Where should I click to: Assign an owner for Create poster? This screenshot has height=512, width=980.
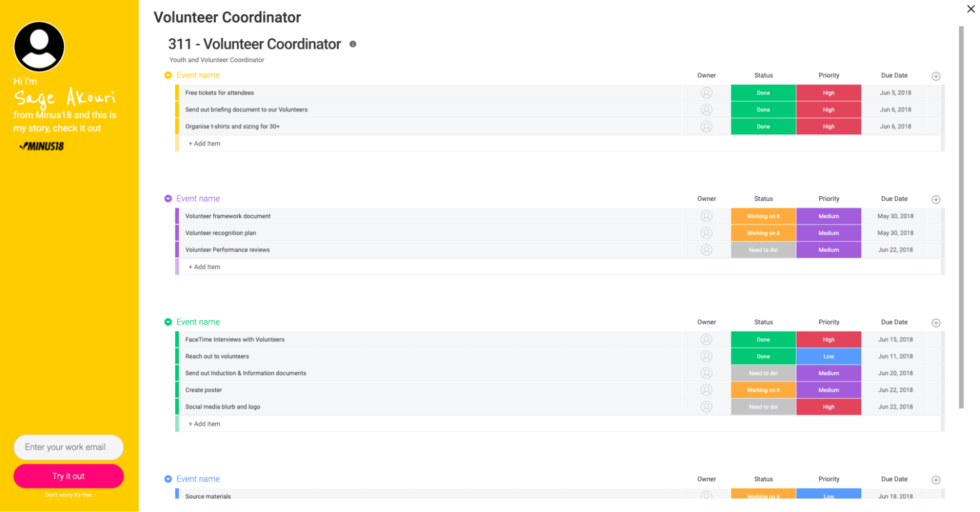pos(706,389)
